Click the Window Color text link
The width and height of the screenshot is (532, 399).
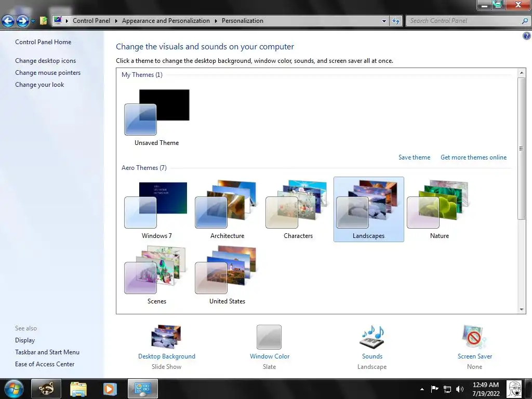point(270,356)
